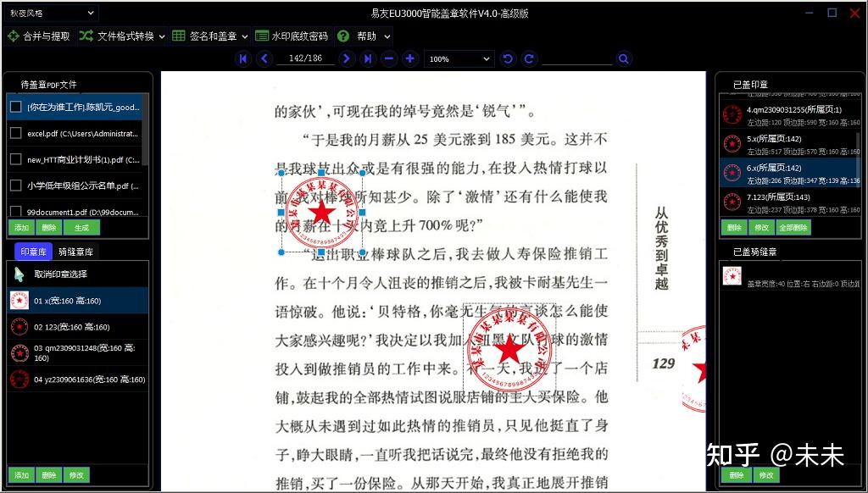Select the 99document1.pdf file name
This screenshot has height=493, width=868.
click(x=83, y=212)
